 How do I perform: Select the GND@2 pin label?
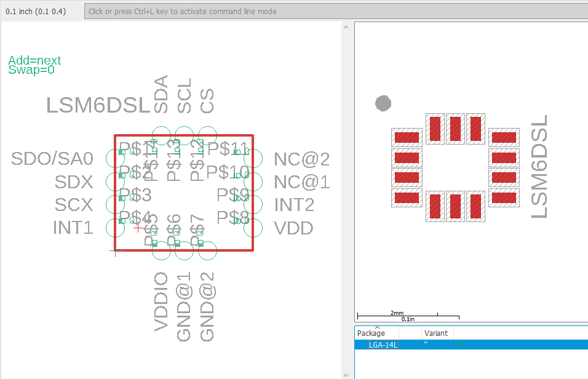tap(207, 307)
